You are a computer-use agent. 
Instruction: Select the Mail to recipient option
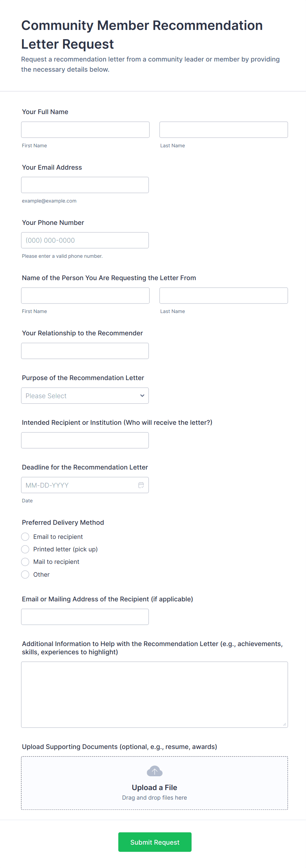[x=25, y=562]
